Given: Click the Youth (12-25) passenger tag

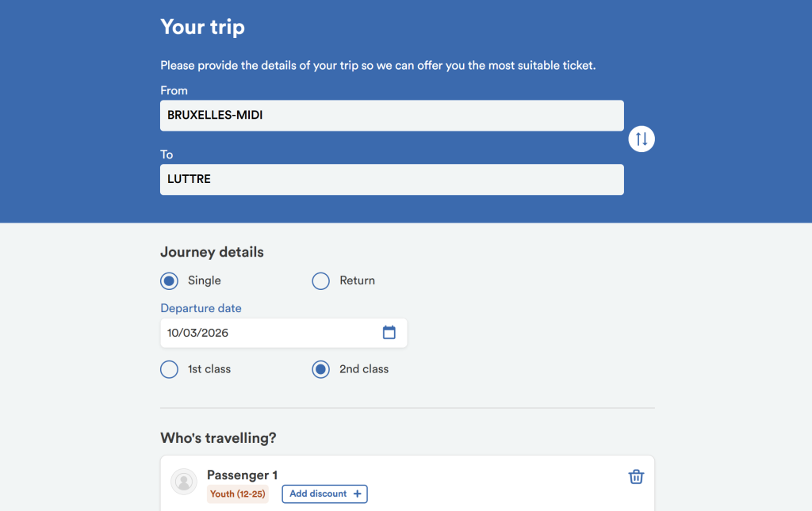Looking at the screenshot, I should (238, 494).
